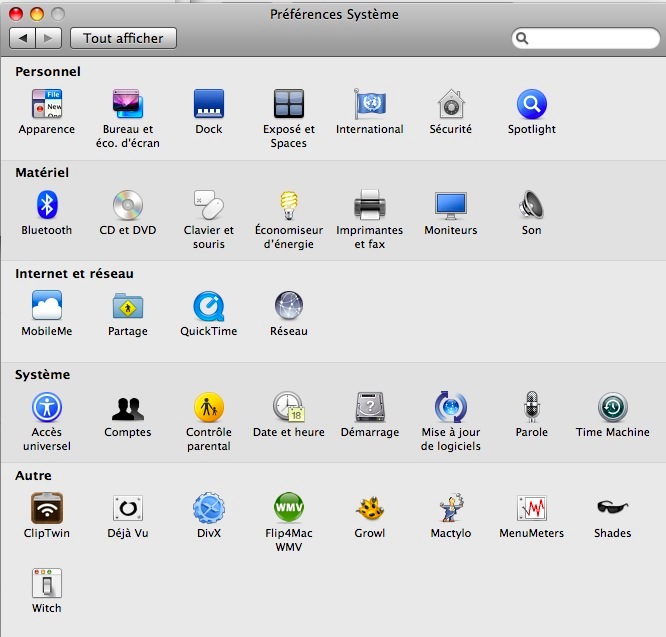Open MenuMeters preferences
Viewport: 666px width, 637px height.
pos(531,509)
